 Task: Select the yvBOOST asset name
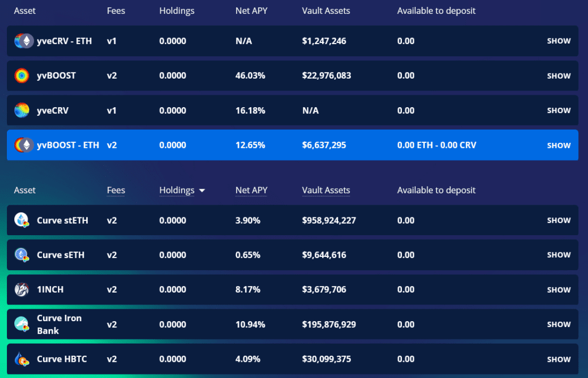point(56,76)
